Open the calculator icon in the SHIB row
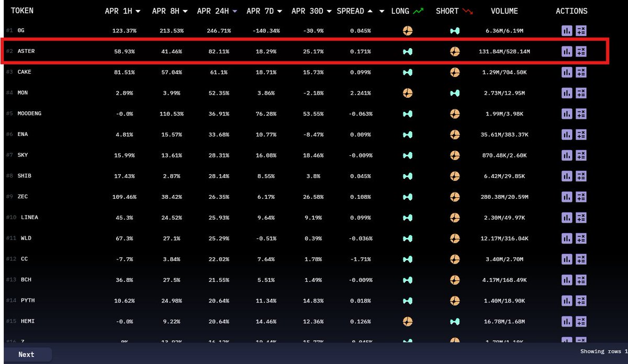 pyautogui.click(x=581, y=176)
